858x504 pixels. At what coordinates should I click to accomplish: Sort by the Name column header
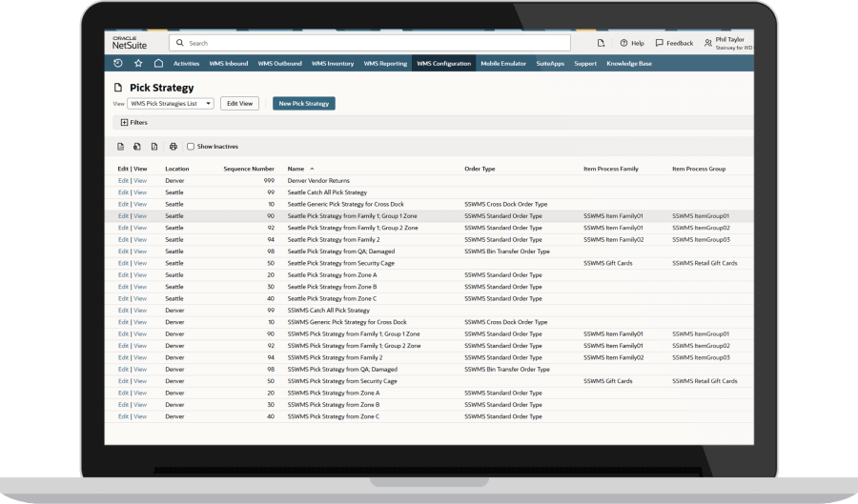tap(296, 169)
